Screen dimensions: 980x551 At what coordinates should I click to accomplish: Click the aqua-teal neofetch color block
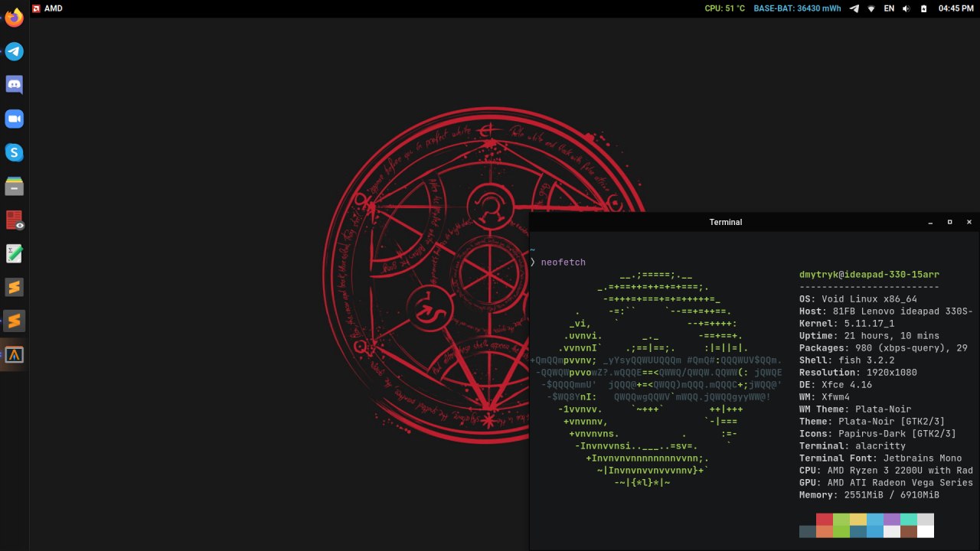coord(909,520)
